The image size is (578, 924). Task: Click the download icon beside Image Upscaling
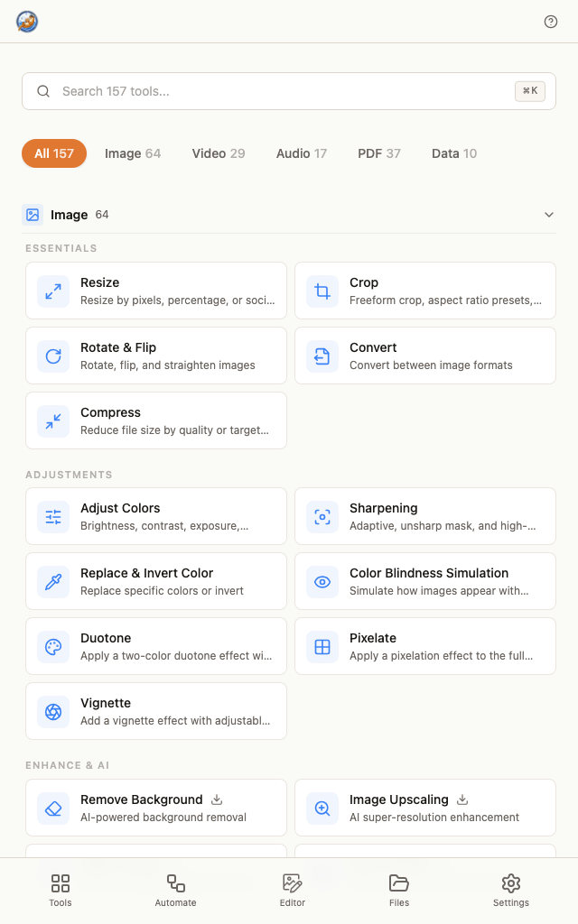(x=462, y=799)
